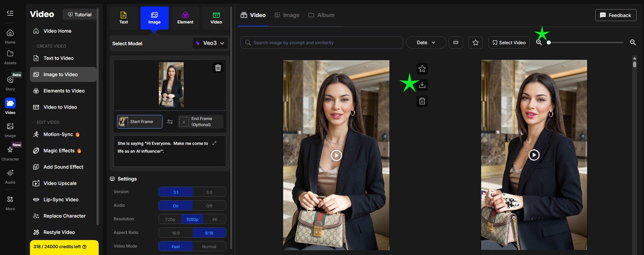Click the thumbnail zoom slider handle
Image resolution: width=644 pixels, height=255 pixels.
549,43
